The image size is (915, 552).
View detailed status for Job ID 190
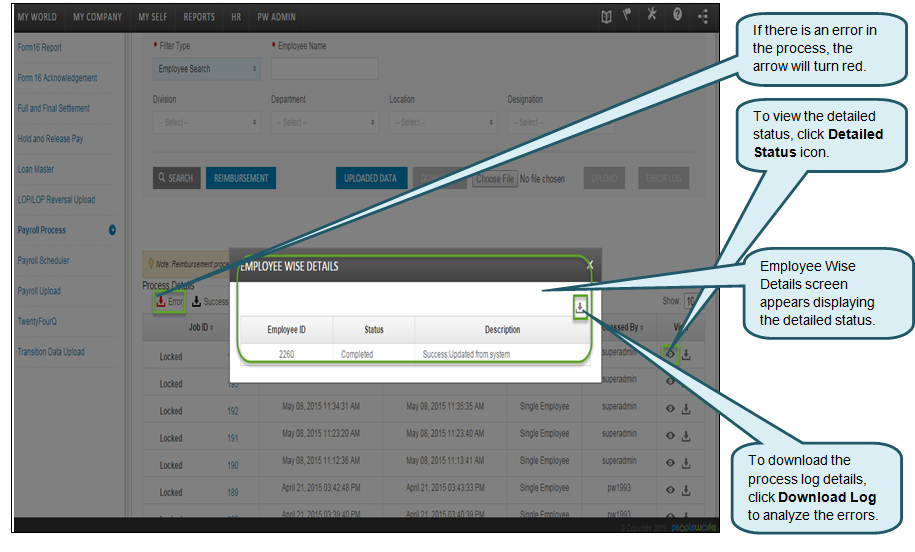[670, 463]
